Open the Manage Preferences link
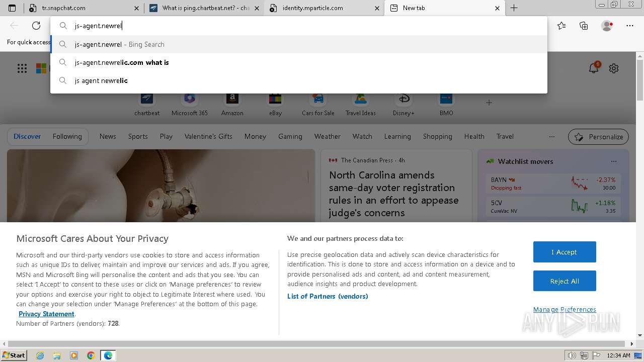Viewport: 644px width, 362px height. pos(565,309)
